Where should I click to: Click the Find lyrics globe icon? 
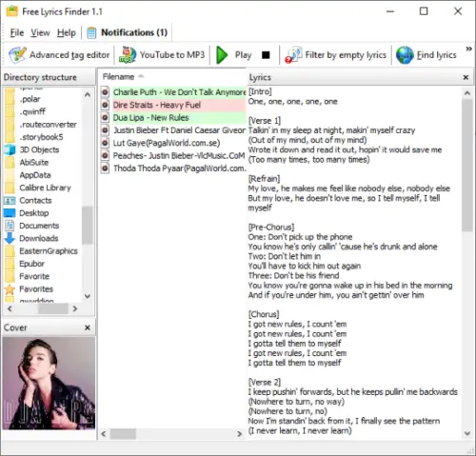tap(405, 55)
